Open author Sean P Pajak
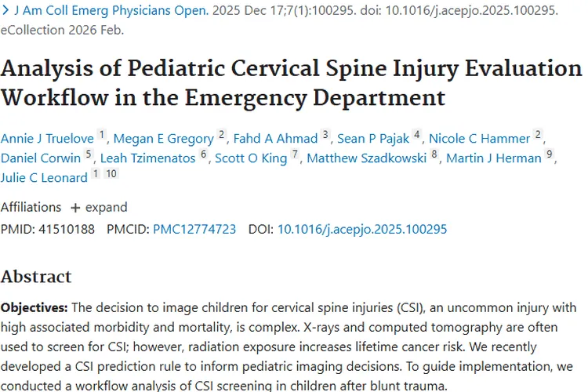588x392 pixels. 373,139
